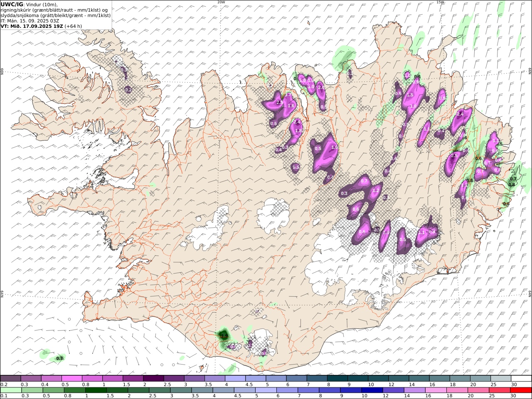This screenshot has width=532, height=399.
Task: Select the violet 14 rain legend swatch
Action: (x=414, y=390)
